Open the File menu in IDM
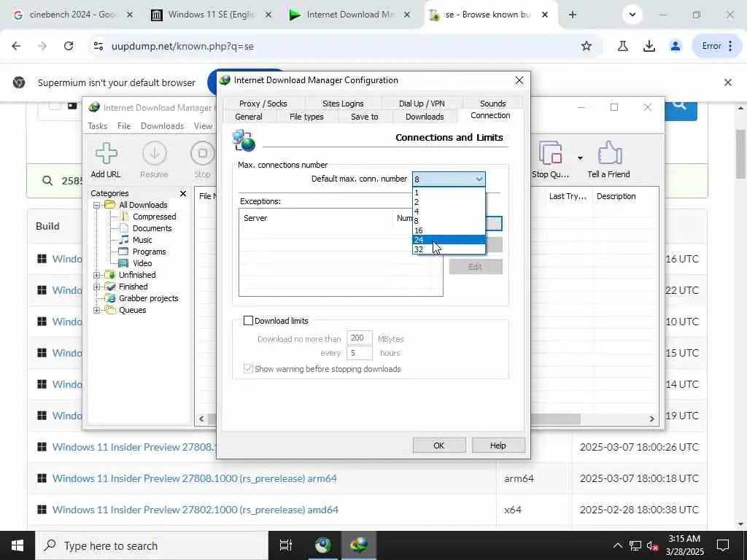The height and width of the screenshot is (560, 747). pyautogui.click(x=124, y=125)
